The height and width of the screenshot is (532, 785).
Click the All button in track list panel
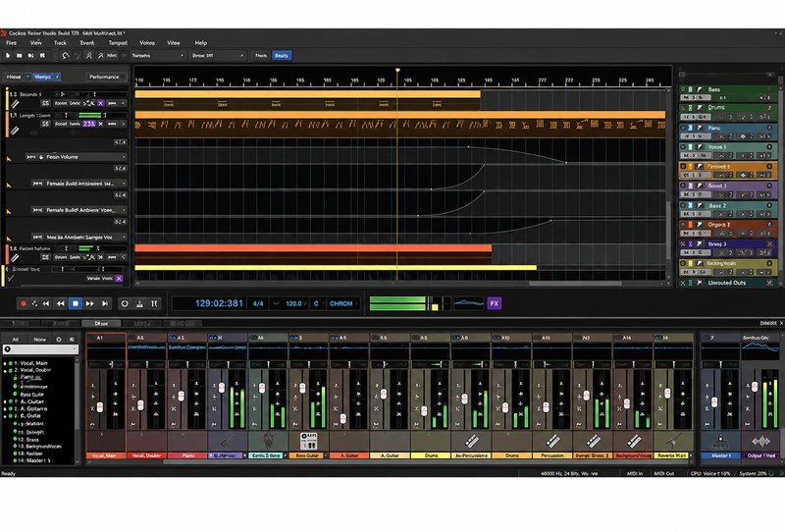15,340
